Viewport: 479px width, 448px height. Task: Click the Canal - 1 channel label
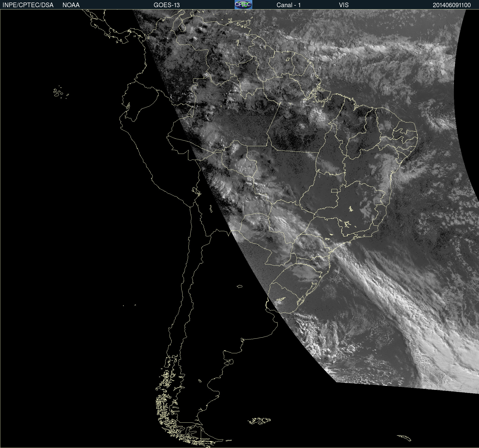point(288,5)
